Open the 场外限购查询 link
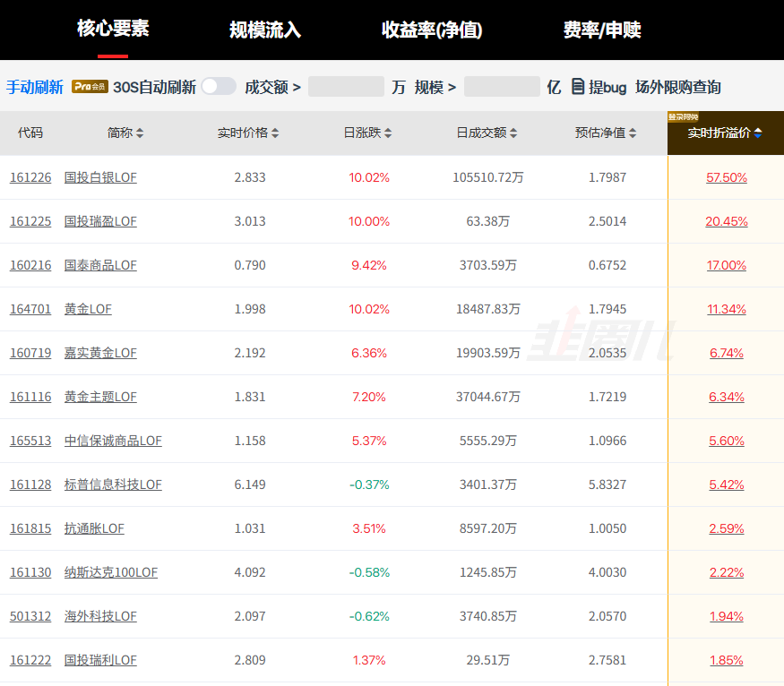Viewport: 784px width, 686px height. coord(678,87)
